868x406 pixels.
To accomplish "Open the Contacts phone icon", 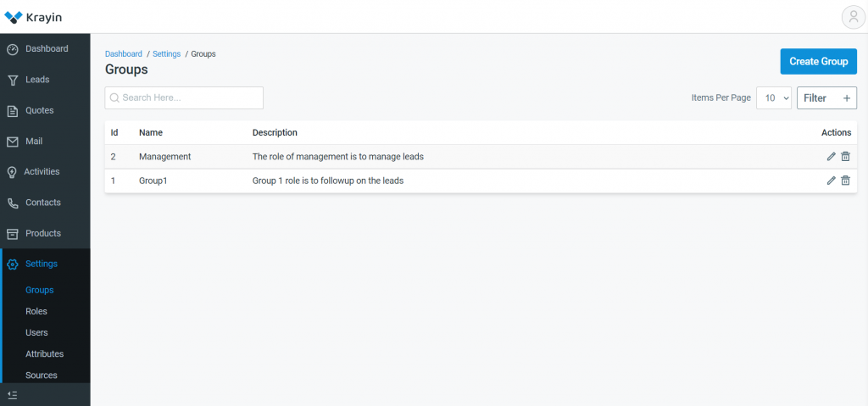I will tap(12, 203).
